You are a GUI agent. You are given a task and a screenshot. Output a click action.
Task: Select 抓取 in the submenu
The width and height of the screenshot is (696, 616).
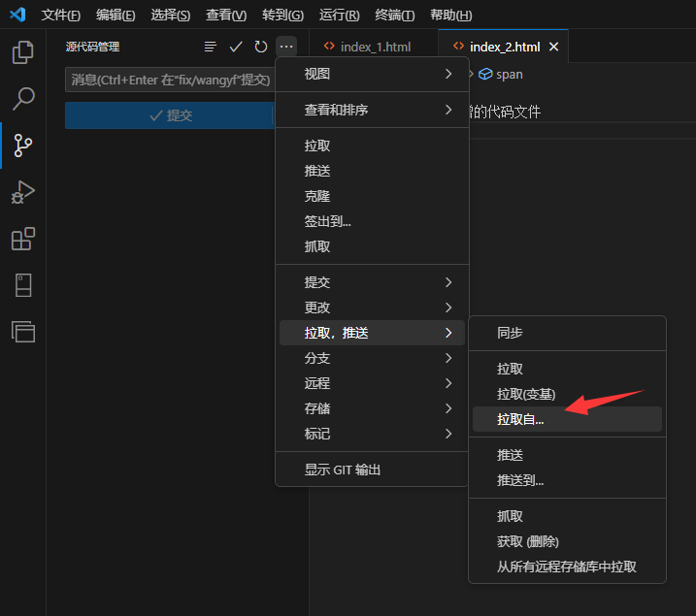click(x=567, y=516)
